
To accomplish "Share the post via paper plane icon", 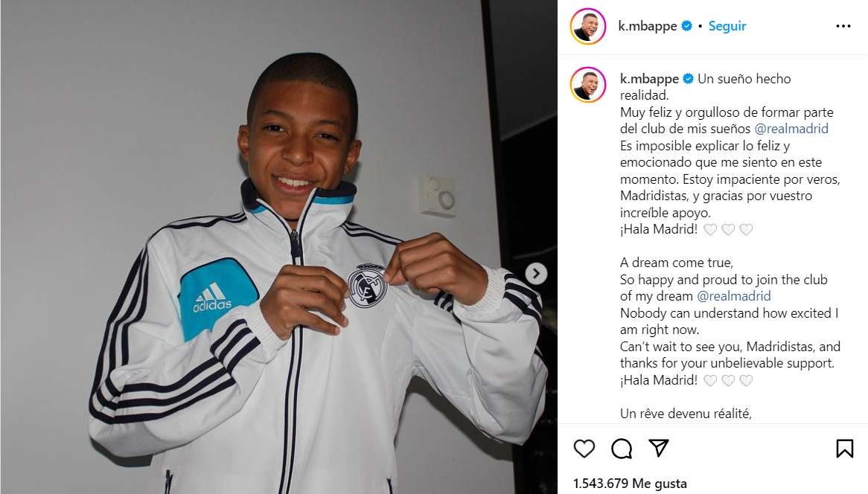I will click(659, 448).
